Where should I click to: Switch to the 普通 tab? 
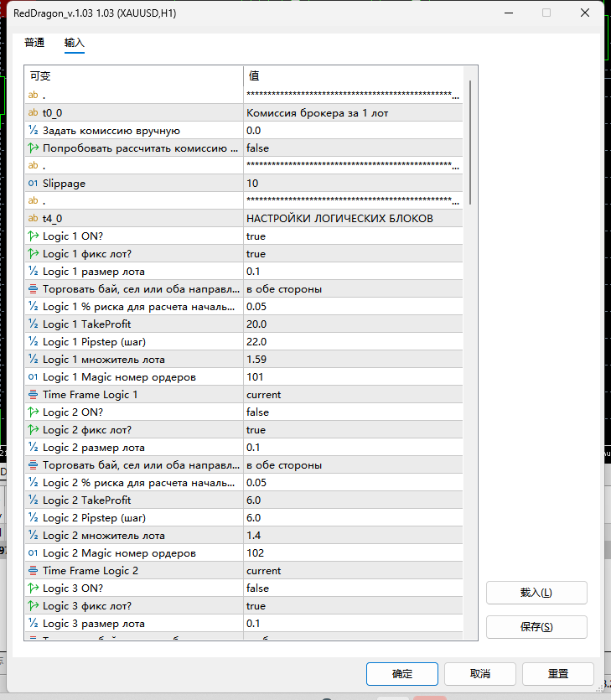(x=34, y=43)
